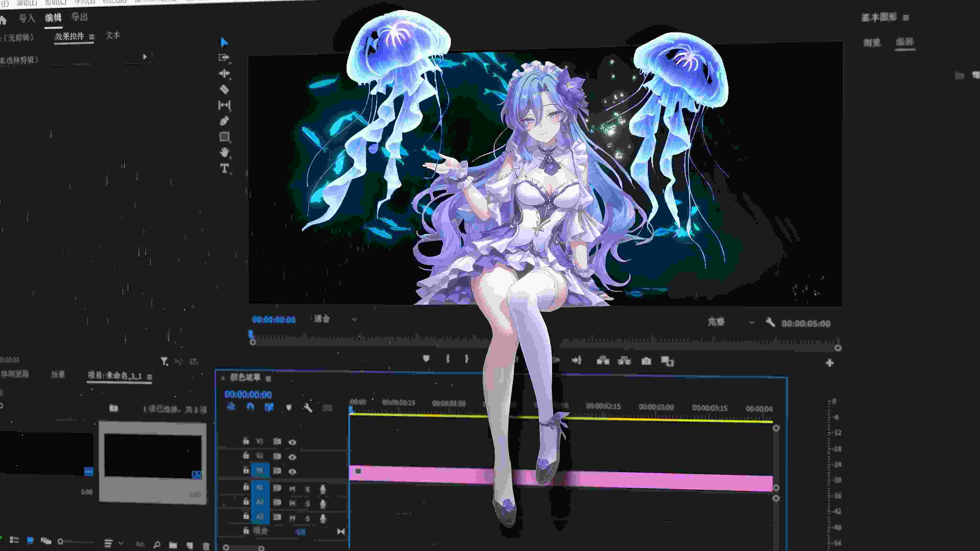Open the project panel 项目 menu

[x=150, y=377]
